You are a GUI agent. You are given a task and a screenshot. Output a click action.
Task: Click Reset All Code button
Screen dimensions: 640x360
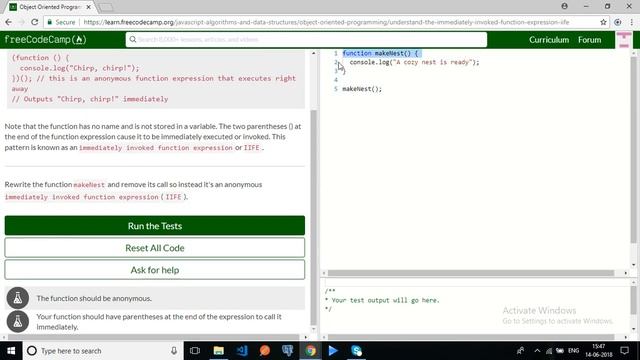click(x=155, y=247)
